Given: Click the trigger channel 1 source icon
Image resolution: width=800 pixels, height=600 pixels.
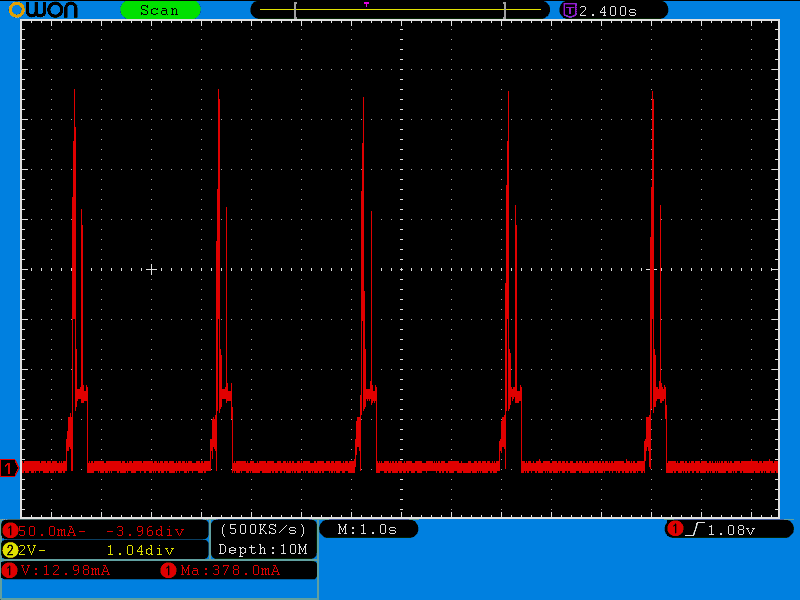Looking at the screenshot, I should pos(675,529).
